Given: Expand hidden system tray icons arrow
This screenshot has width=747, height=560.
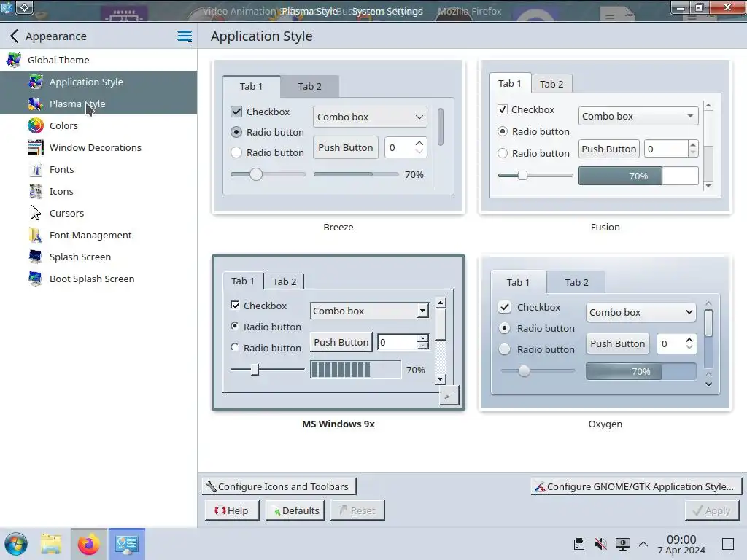Looking at the screenshot, I should click(643, 544).
